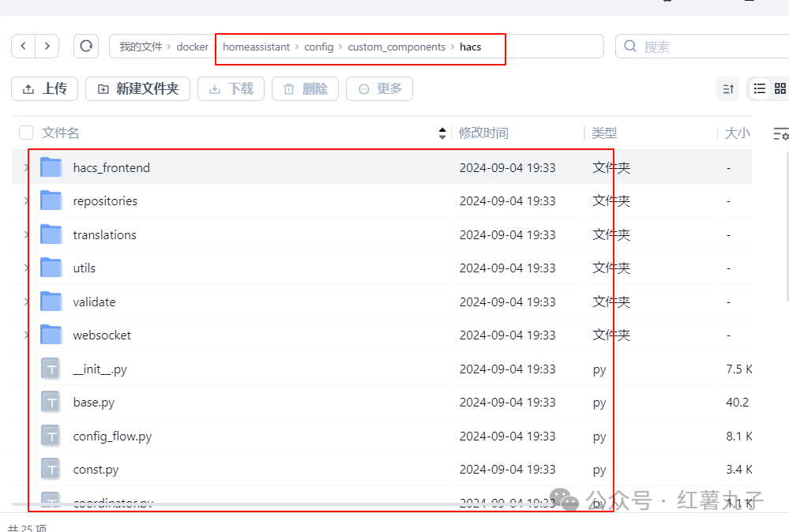Viewport: 789px width, 532px height.
Task: Click the const.py file icon
Action: 51,470
